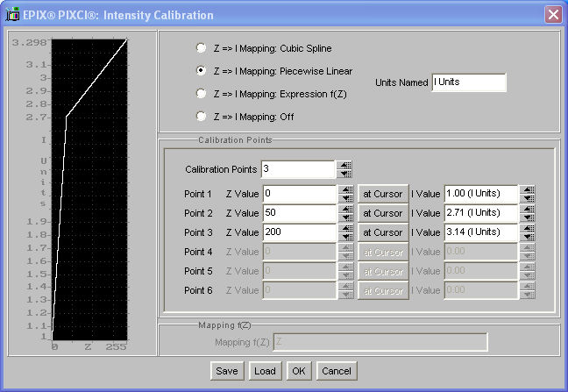
Task: Choose Expression f(Z) mapping radio button
Action: point(201,94)
